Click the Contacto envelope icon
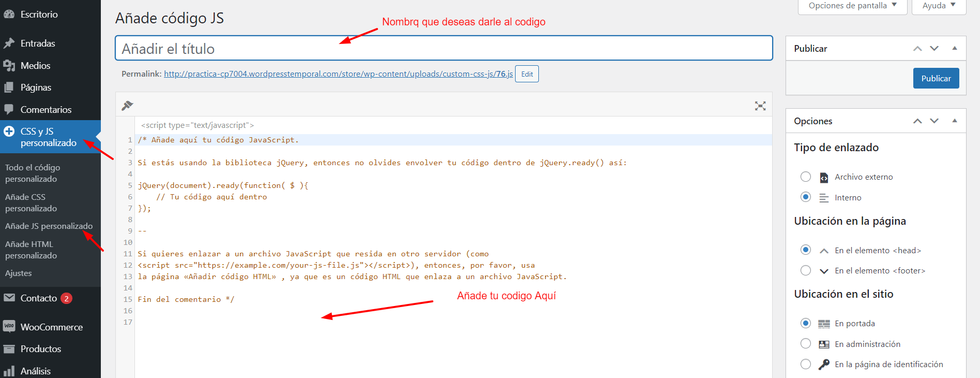The width and height of the screenshot is (980, 378). [x=9, y=298]
